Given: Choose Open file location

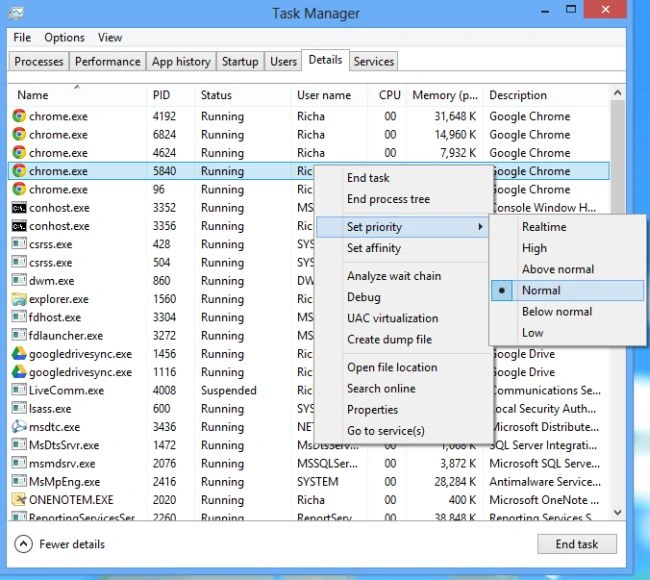Looking at the screenshot, I should click(x=402, y=367).
